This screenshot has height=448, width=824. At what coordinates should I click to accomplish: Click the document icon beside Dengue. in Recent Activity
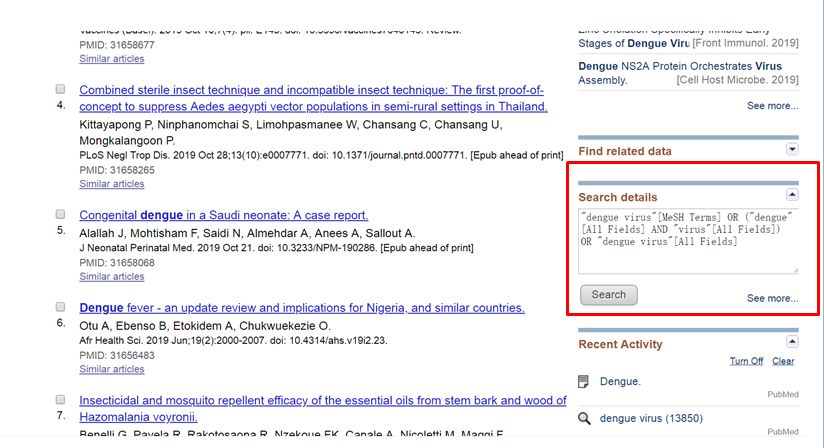tap(583, 382)
